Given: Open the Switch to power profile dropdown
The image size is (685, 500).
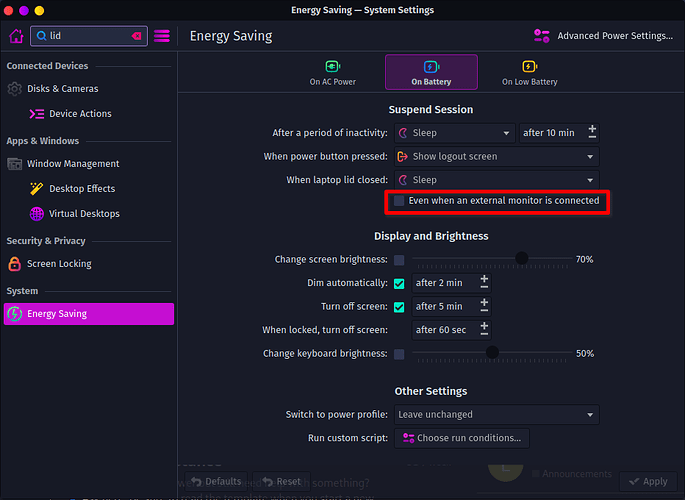Looking at the screenshot, I should tap(496, 415).
